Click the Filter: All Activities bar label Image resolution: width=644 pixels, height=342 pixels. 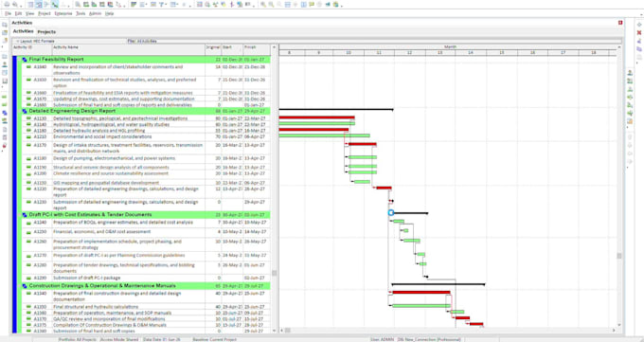pos(142,41)
